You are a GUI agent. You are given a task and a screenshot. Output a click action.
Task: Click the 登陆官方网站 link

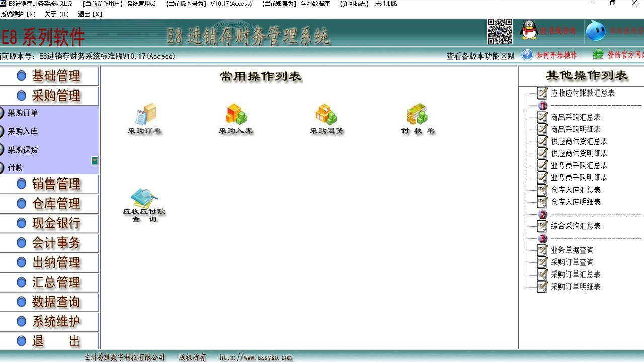(x=624, y=55)
